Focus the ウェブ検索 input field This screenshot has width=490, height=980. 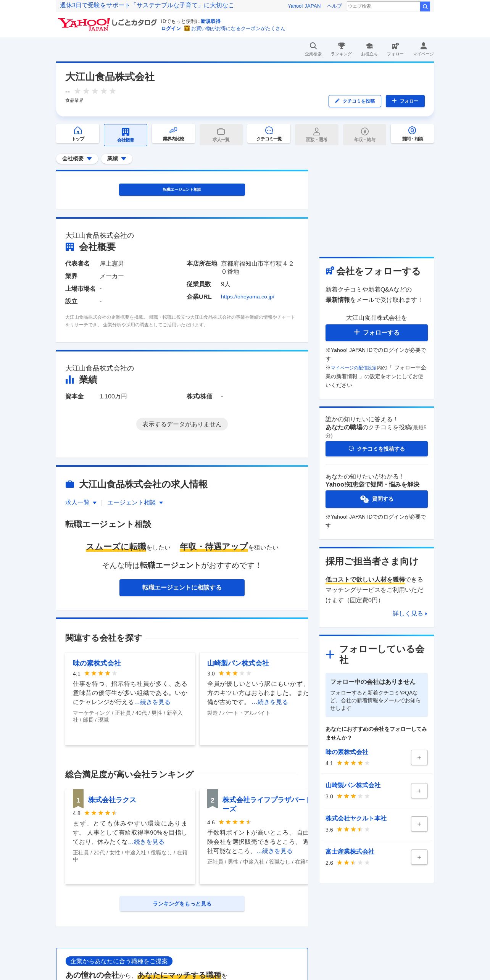point(384,6)
